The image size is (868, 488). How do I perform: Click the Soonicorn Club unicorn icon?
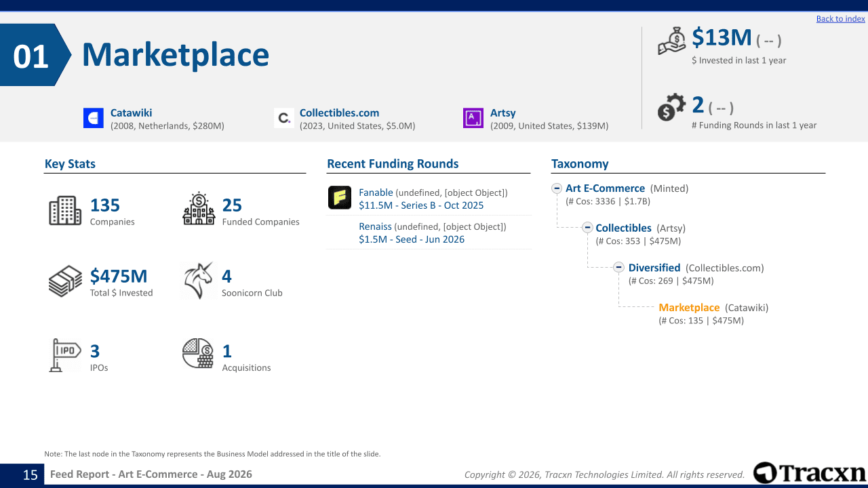198,281
